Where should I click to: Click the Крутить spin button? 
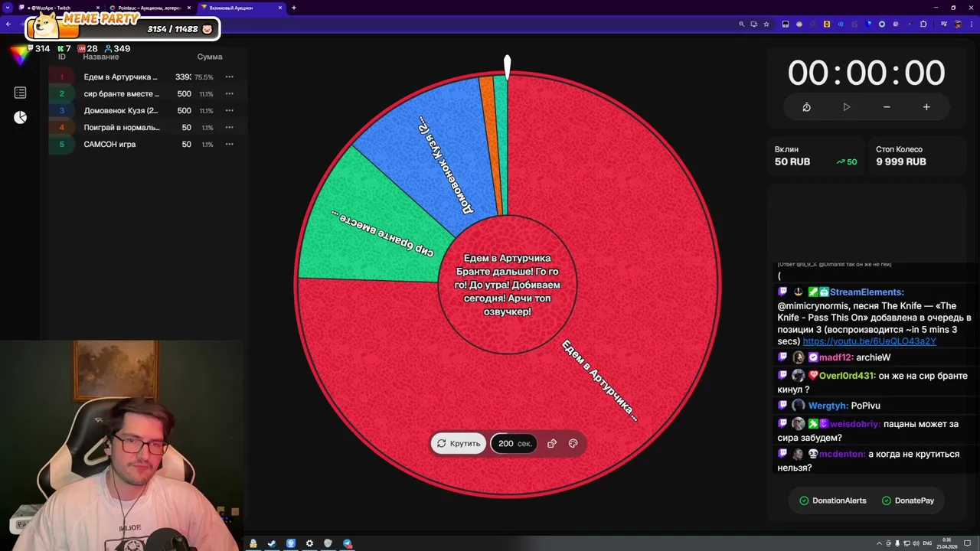click(459, 443)
